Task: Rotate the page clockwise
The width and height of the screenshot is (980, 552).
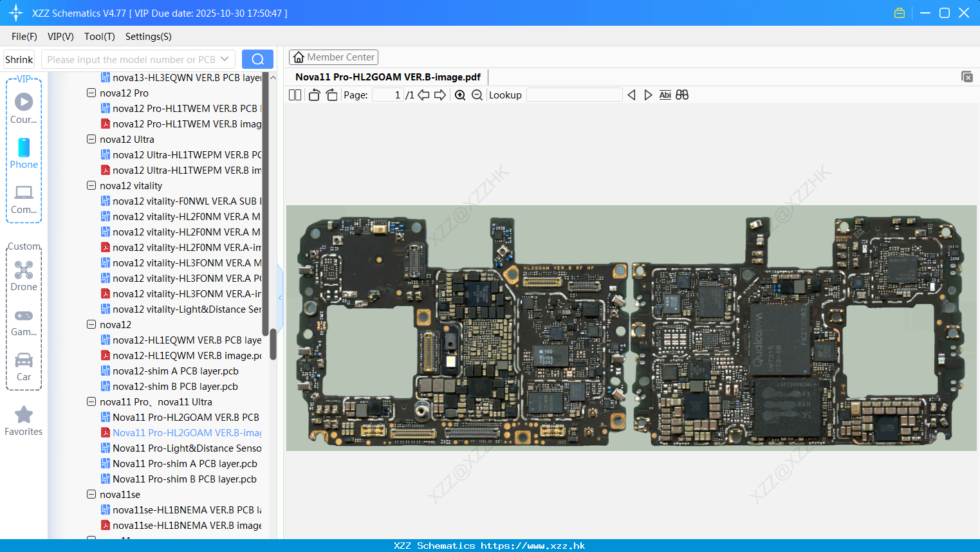Action: pos(331,95)
